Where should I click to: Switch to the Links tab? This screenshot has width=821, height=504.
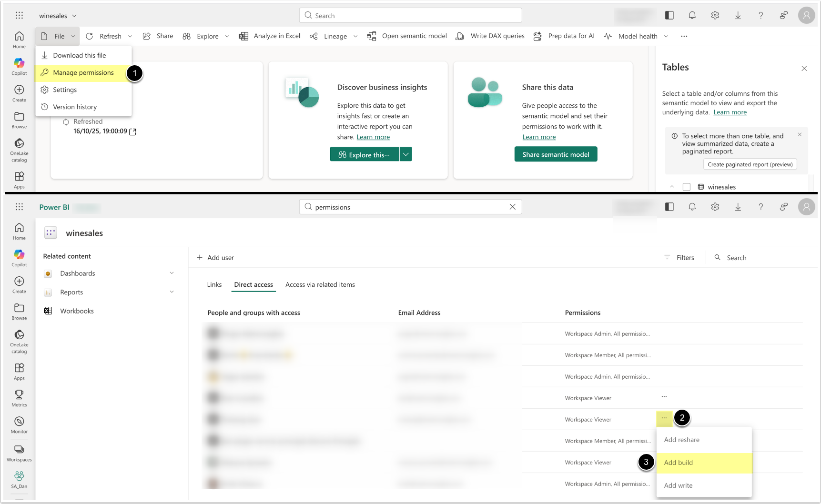[214, 284]
